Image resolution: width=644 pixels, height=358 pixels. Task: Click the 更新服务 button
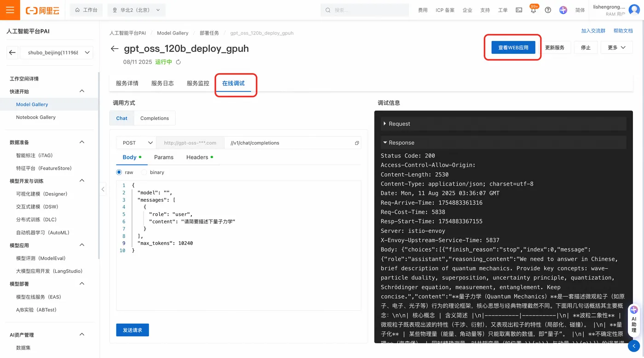pos(555,47)
